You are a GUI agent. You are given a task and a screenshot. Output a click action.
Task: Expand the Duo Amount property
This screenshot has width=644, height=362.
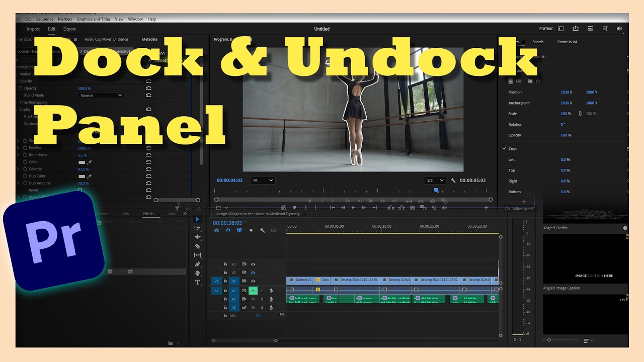click(18, 184)
